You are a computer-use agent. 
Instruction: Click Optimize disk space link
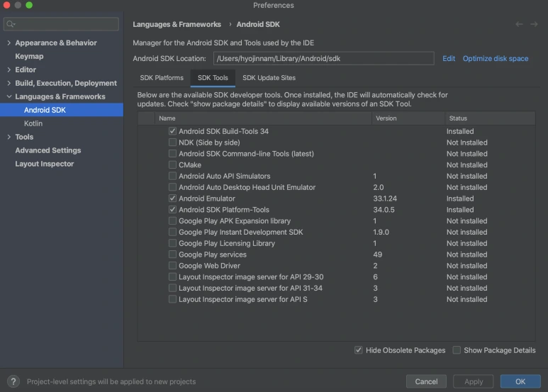[496, 58]
